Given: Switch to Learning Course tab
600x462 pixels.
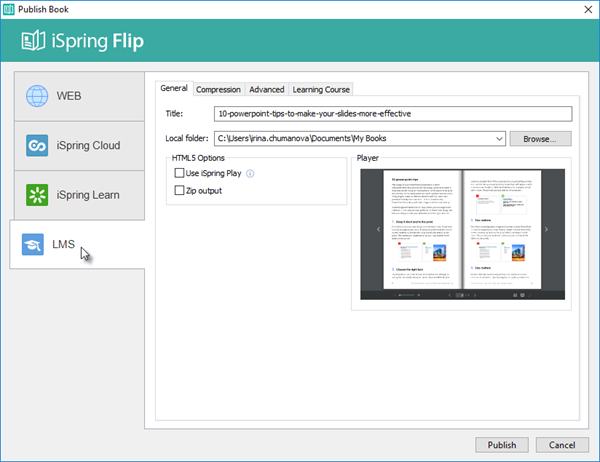Looking at the screenshot, I should coord(321,90).
